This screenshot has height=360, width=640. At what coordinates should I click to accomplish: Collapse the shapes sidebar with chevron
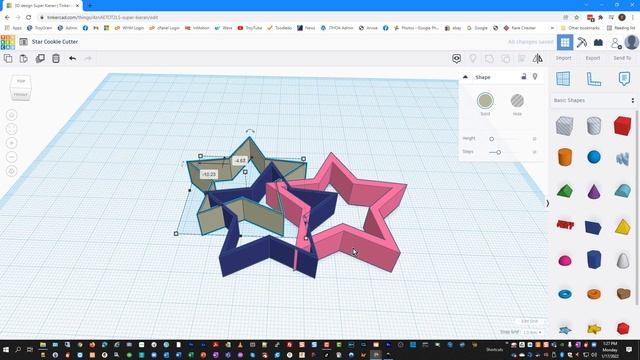pyautogui.click(x=547, y=203)
